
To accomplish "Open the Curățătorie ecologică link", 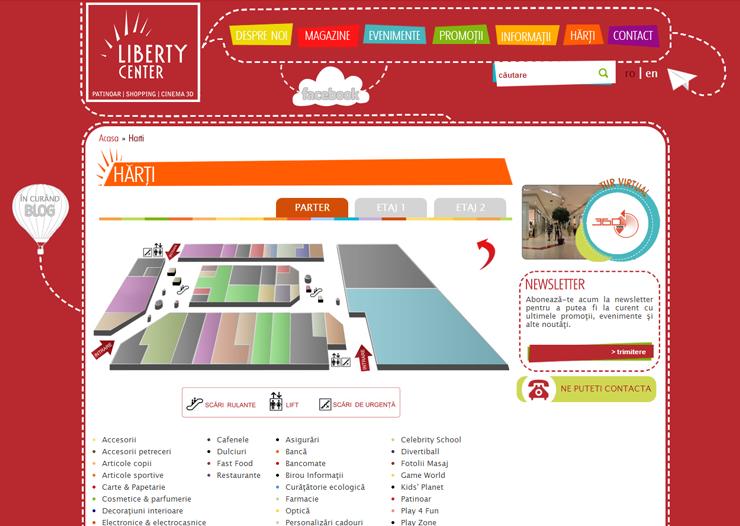I will coord(325,487).
